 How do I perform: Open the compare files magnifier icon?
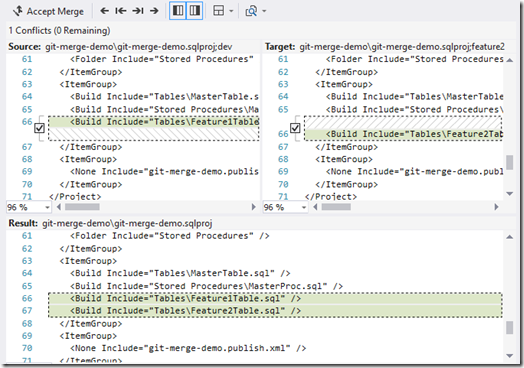tap(251, 11)
